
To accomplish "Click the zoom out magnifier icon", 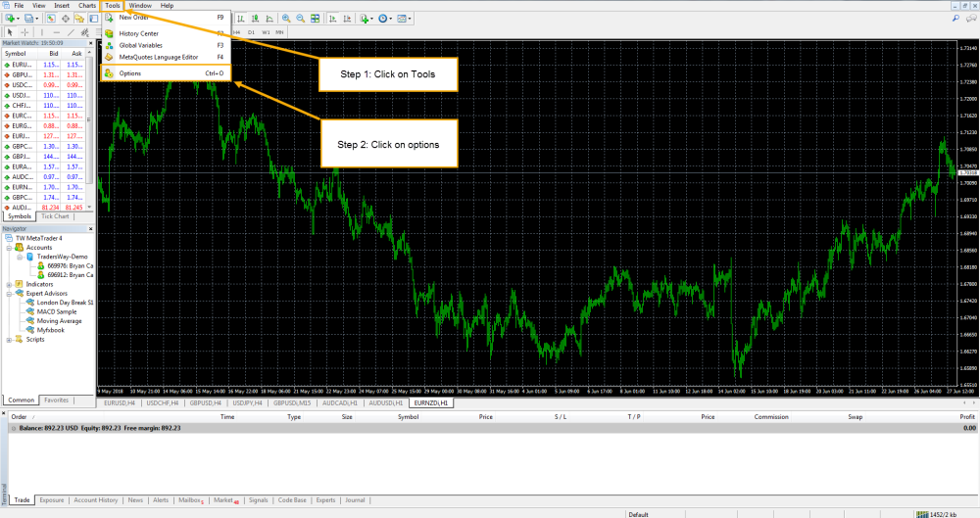I will point(301,19).
